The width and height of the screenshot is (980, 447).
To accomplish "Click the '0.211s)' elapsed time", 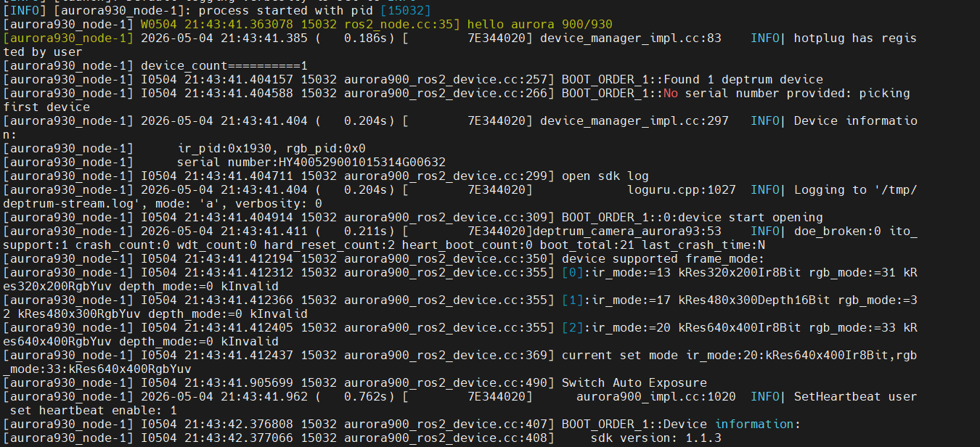I will [369, 231].
